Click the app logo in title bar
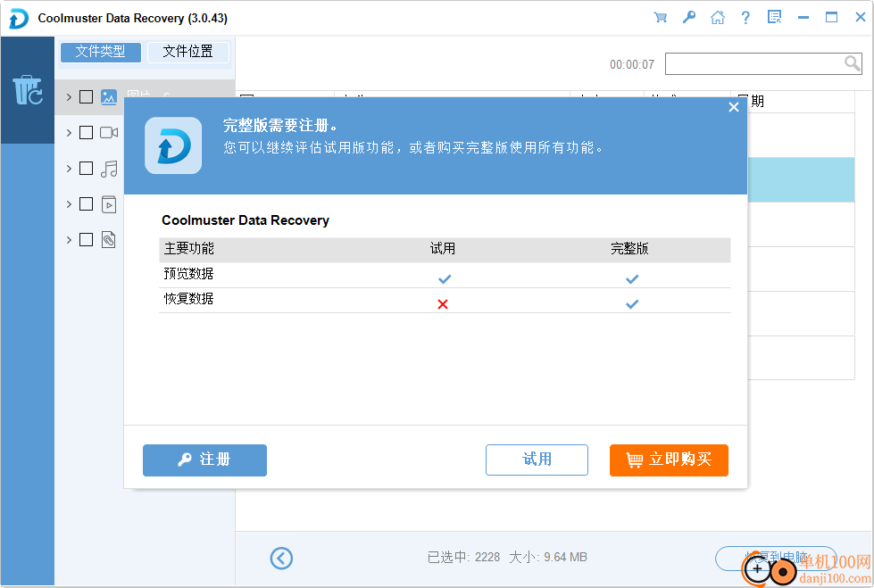The width and height of the screenshot is (874, 588). (19, 19)
